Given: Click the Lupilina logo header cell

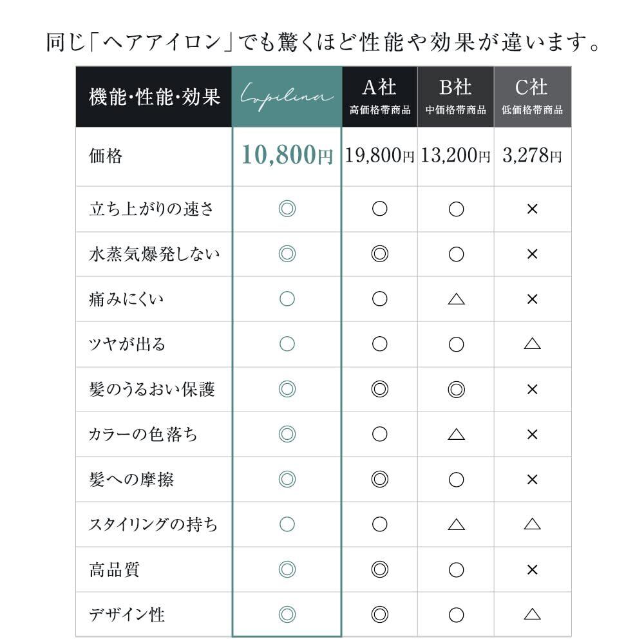Looking at the screenshot, I should pyautogui.click(x=287, y=97).
